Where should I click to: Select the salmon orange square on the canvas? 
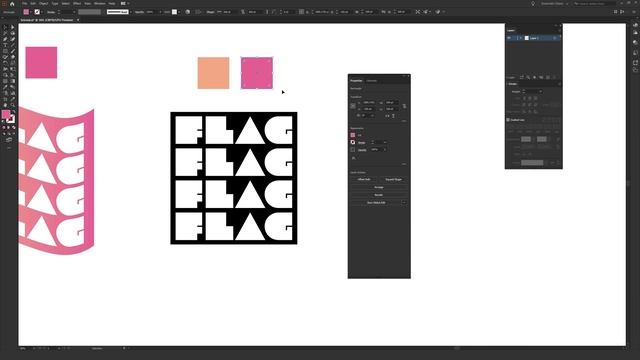(213, 73)
